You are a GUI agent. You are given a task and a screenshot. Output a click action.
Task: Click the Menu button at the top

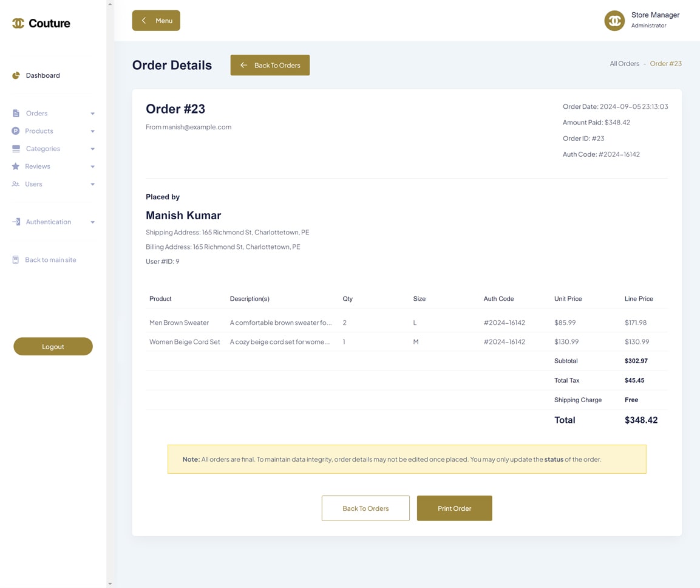tap(156, 20)
